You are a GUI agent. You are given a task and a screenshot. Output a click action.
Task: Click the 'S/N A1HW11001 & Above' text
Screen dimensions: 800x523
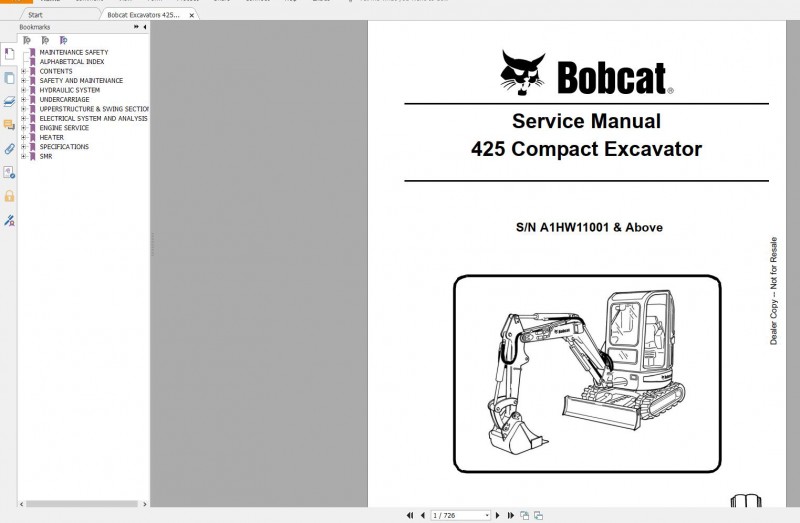(x=589, y=228)
